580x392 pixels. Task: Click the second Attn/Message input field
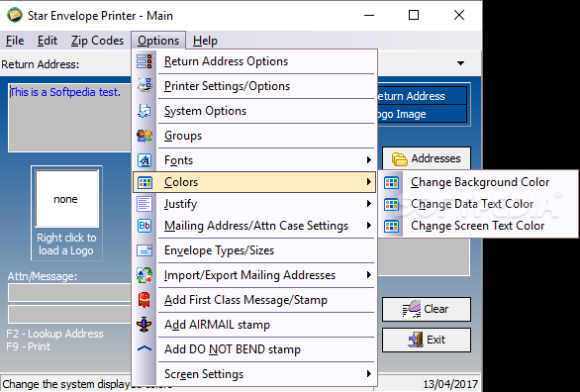[69, 315]
